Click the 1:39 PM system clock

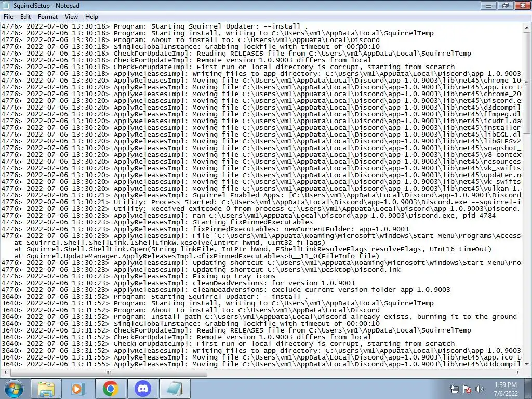506,385
